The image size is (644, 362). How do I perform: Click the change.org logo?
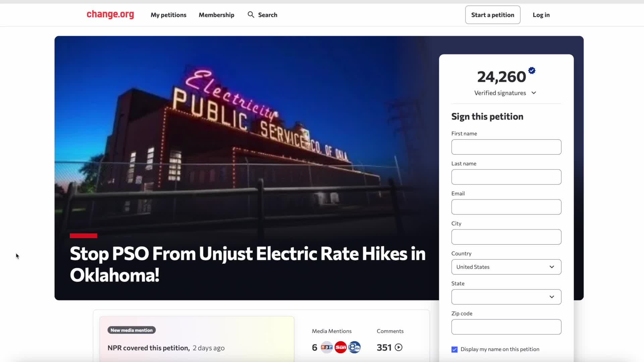click(x=110, y=14)
